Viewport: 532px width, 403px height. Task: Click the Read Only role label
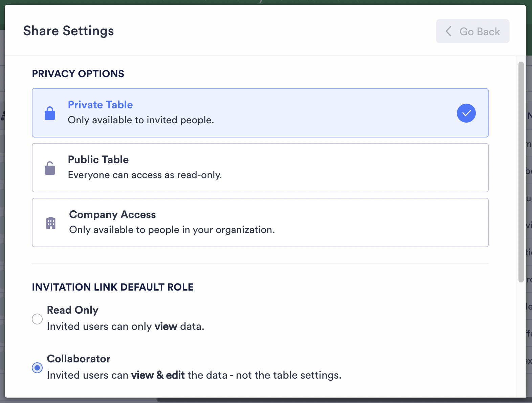[72, 310]
